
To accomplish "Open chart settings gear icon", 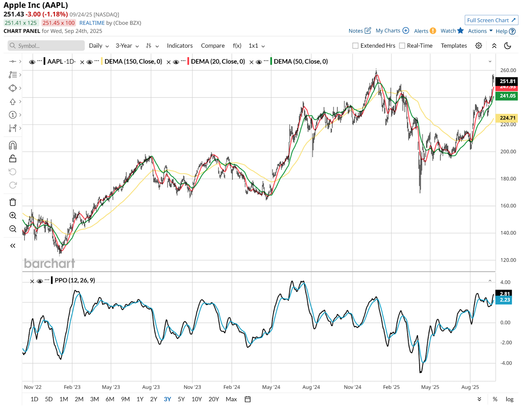I will point(478,46).
